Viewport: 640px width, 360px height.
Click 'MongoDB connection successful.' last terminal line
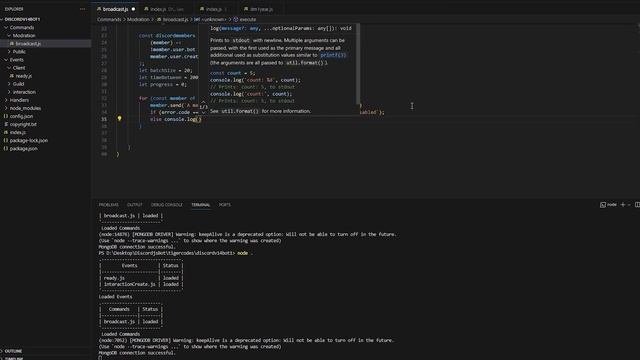point(137,353)
